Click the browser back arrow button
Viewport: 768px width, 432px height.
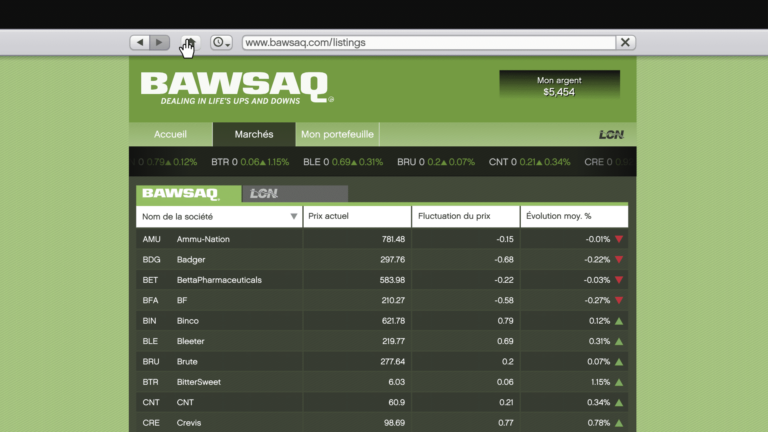(x=140, y=43)
